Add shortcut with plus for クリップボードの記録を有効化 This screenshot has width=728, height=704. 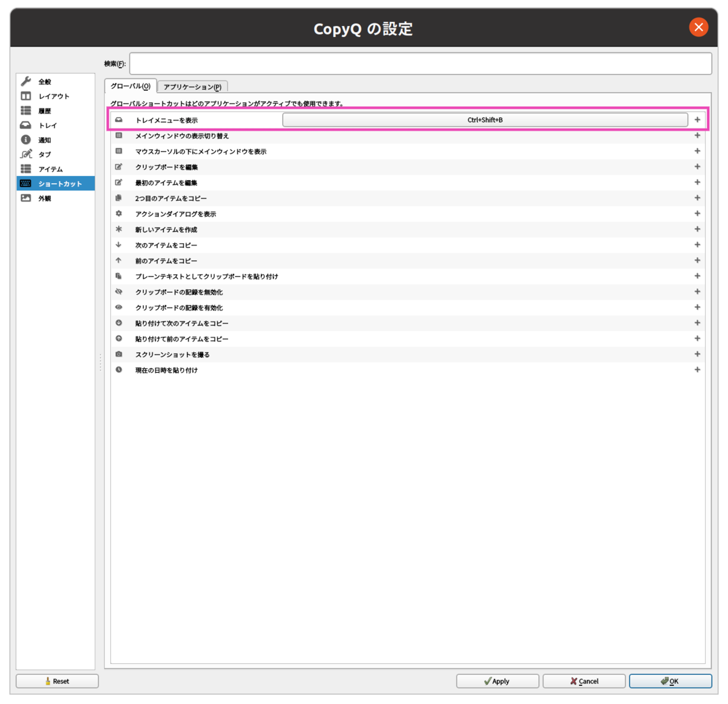pyautogui.click(x=697, y=307)
